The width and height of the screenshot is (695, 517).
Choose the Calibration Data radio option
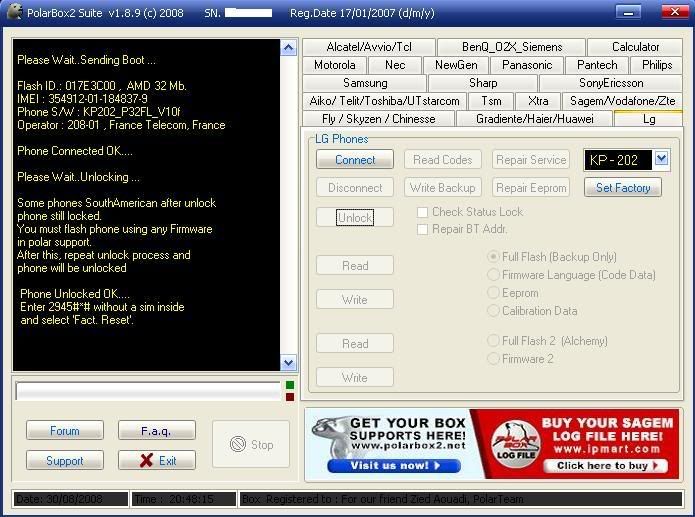(493, 311)
